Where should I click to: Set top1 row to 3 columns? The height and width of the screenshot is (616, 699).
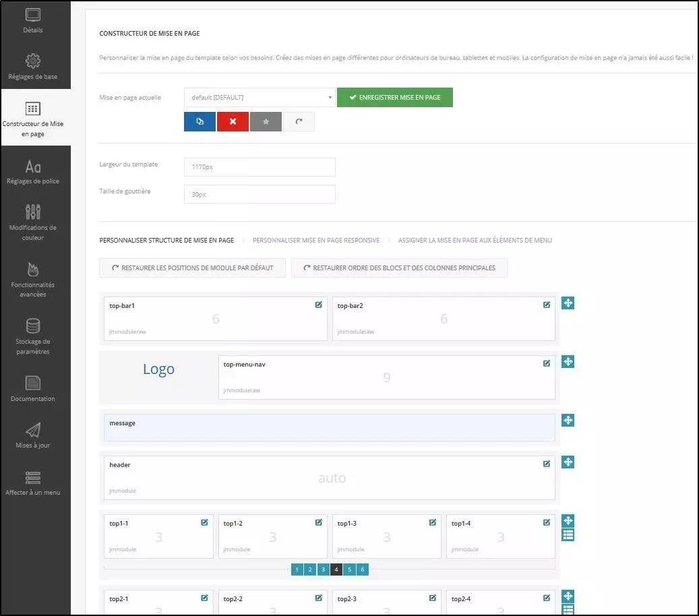pyautogui.click(x=323, y=569)
